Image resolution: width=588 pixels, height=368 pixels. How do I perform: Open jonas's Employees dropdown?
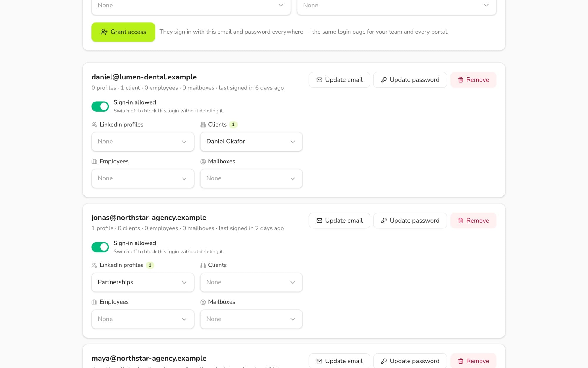[143, 319]
